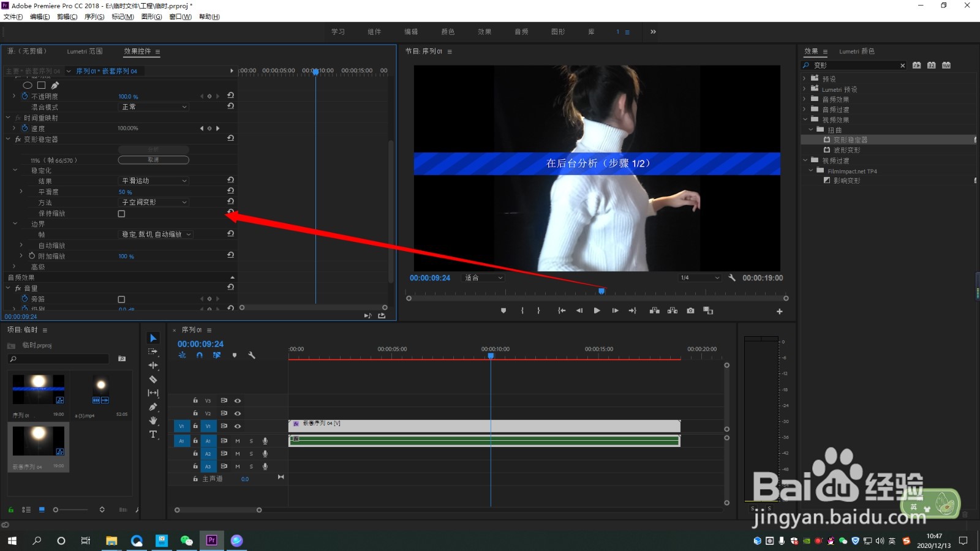
Task: Toggle V1 track lock
Action: coord(195,426)
